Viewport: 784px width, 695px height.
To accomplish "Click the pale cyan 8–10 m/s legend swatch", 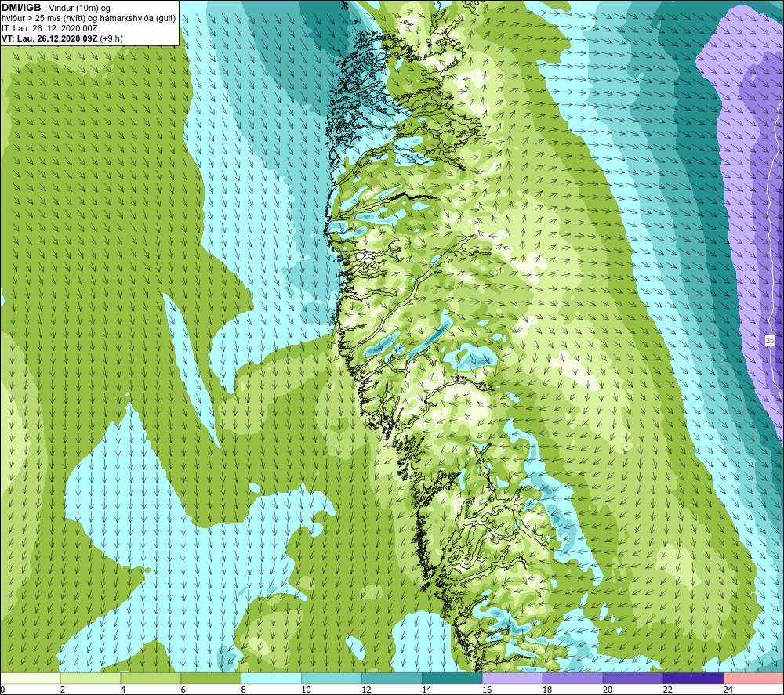I will pos(271,679).
